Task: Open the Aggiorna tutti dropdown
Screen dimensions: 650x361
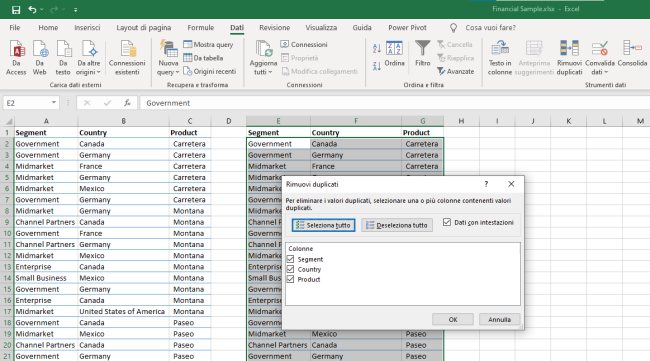Action: pos(263,58)
